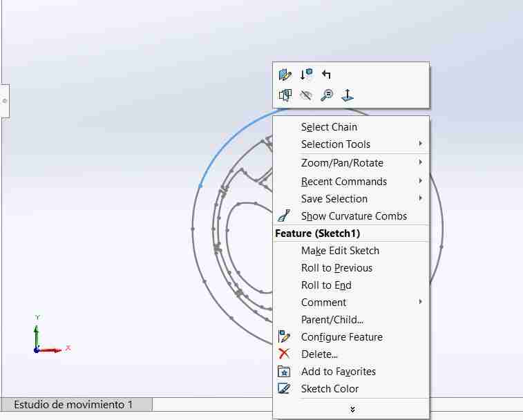Expand Comment submenu arrow

(x=420, y=302)
